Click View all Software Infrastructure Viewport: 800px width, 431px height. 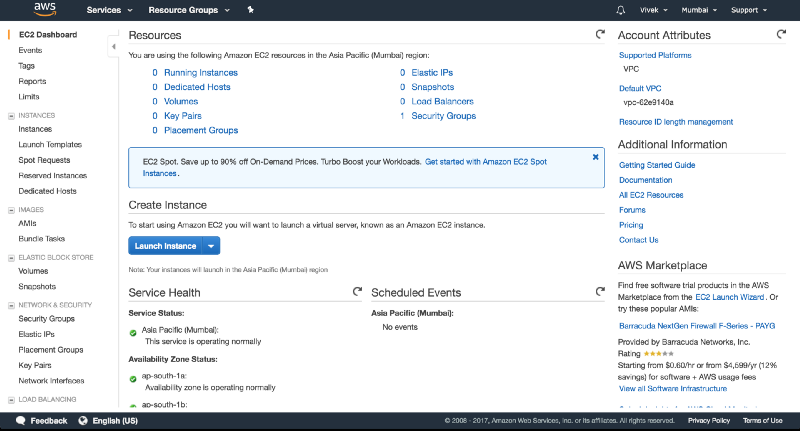tap(672, 388)
